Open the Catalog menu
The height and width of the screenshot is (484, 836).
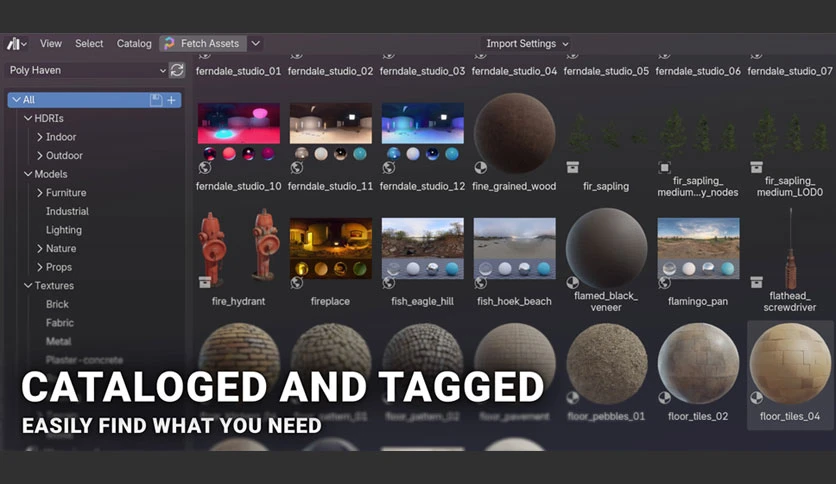tap(134, 44)
